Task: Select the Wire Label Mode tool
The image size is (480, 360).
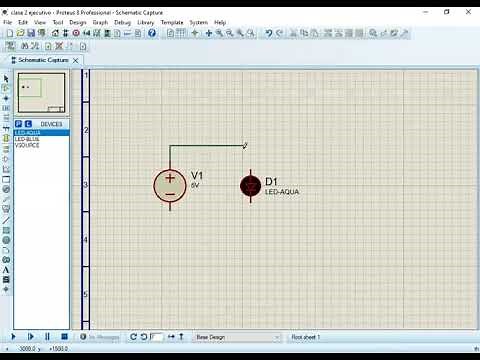Action: 6,108
